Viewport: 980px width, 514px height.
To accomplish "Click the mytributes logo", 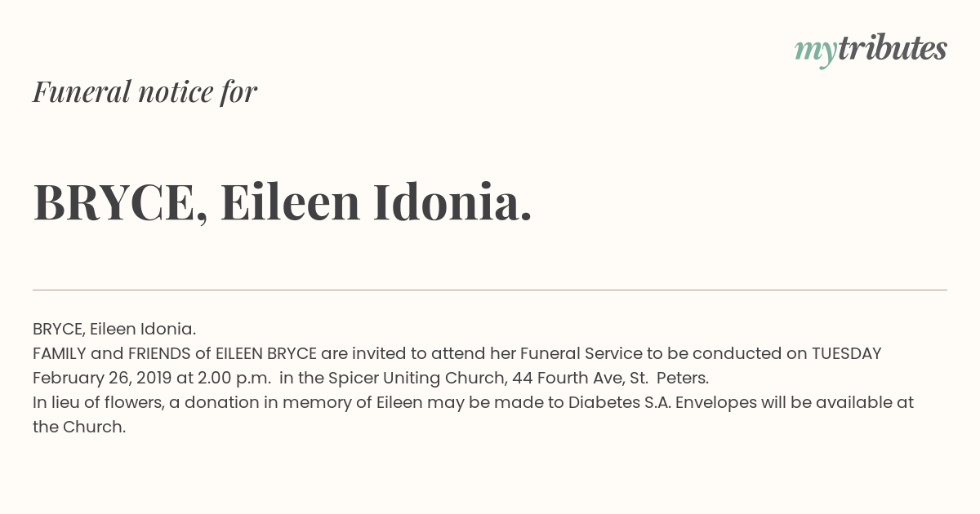I will tap(871, 50).
